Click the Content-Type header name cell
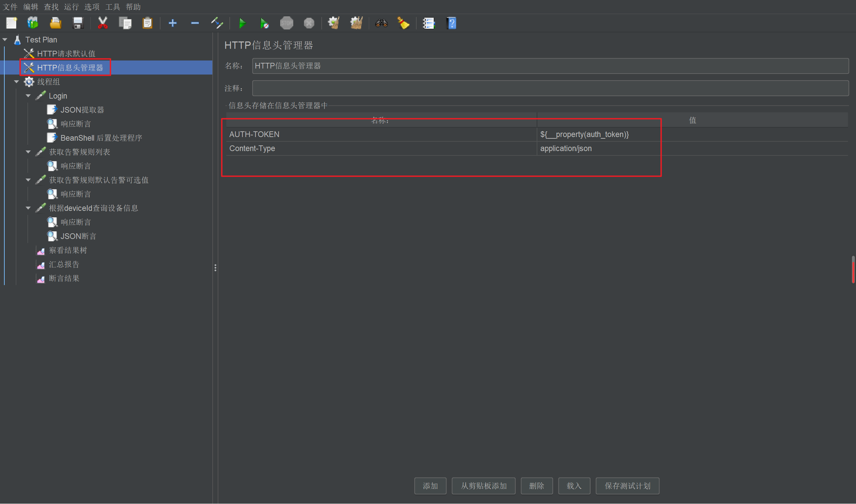 click(382, 148)
